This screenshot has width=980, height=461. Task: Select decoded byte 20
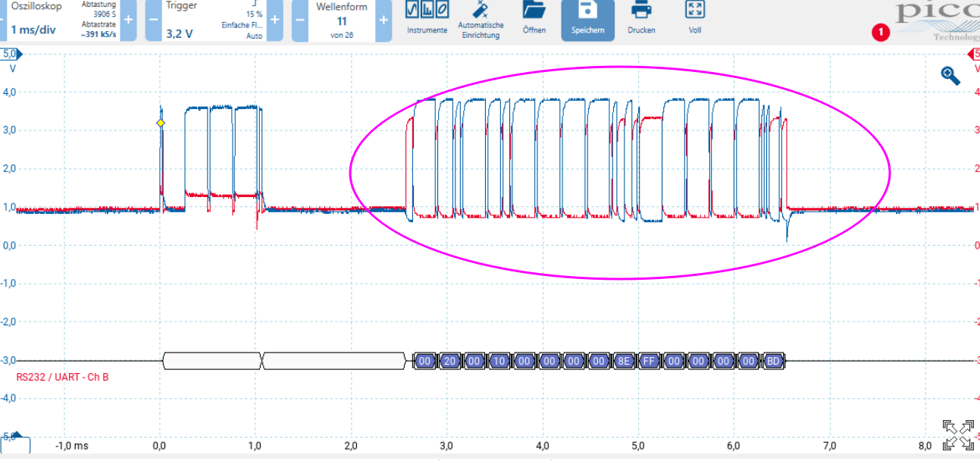[450, 361]
